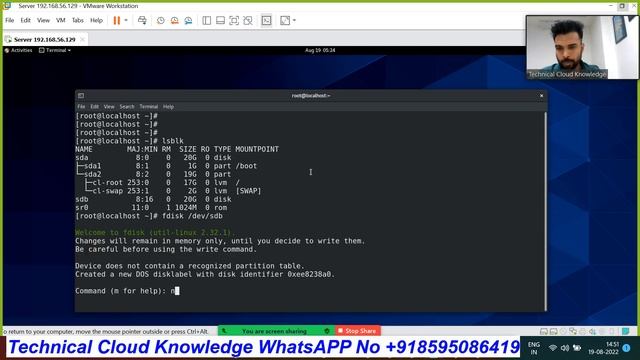
Task: Click the '/boot' mountpoint text
Action: tap(246, 166)
